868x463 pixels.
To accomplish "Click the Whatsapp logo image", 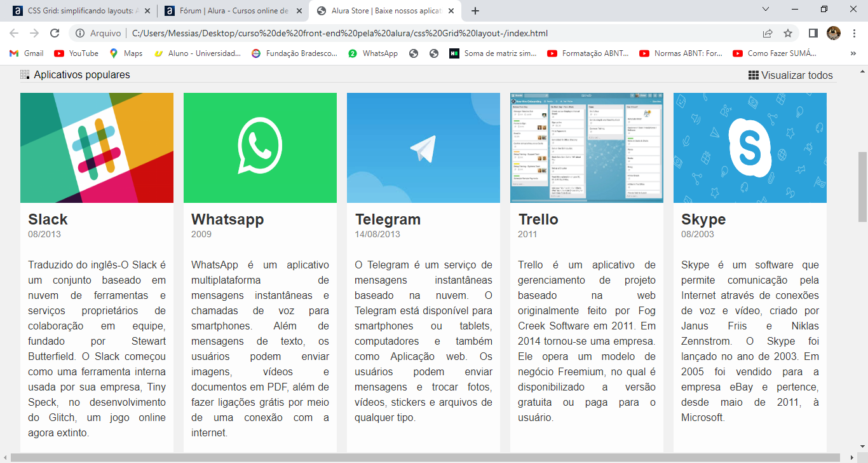I will pyautogui.click(x=260, y=148).
